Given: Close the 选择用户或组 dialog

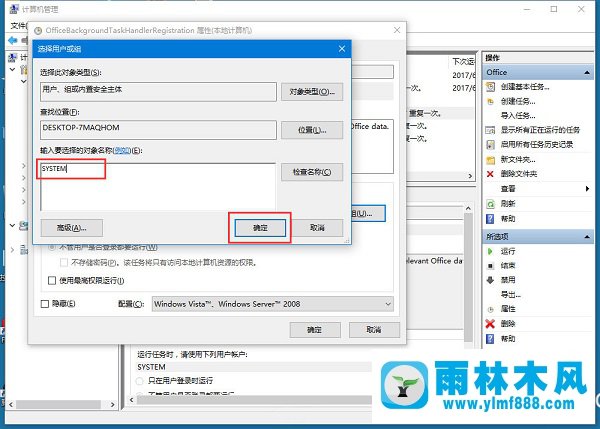Looking at the screenshot, I should click(x=342, y=49).
